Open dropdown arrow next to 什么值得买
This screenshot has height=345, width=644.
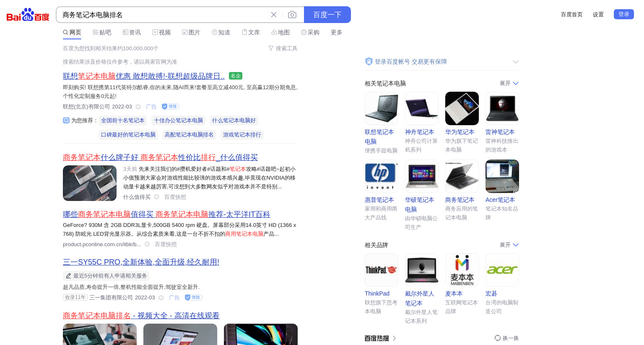click(x=156, y=197)
